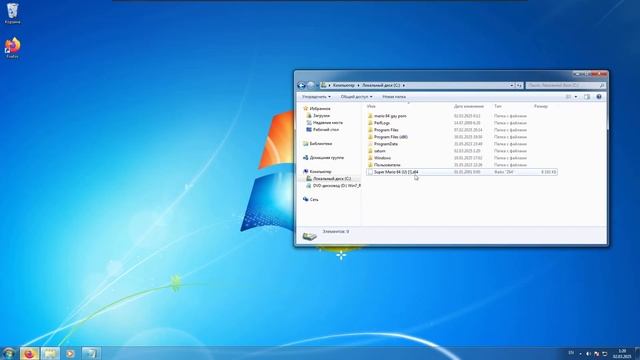Go back with Explorer's Back arrow
This screenshot has height=360, width=640.
pos(301,85)
